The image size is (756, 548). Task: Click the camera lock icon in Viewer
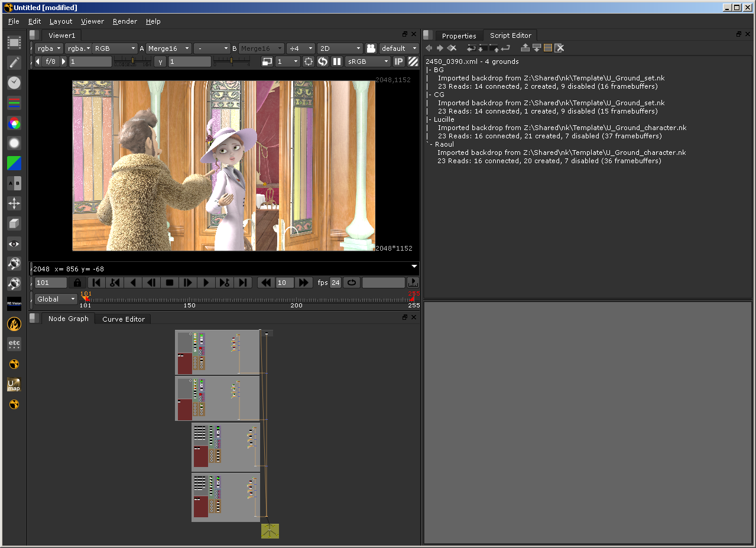tap(371, 48)
